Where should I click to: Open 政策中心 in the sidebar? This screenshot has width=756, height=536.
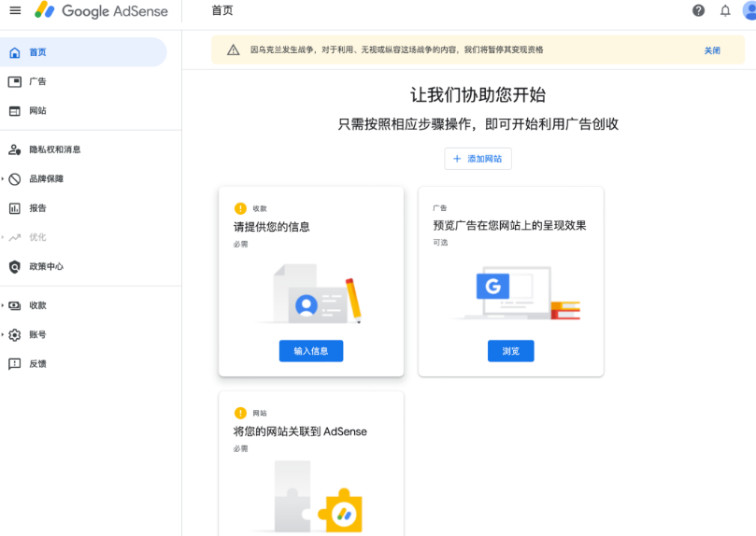pos(47,267)
